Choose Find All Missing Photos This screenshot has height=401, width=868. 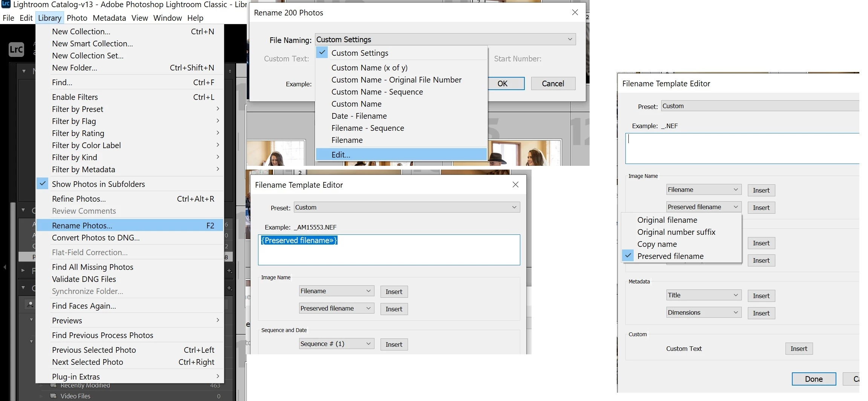point(130,267)
